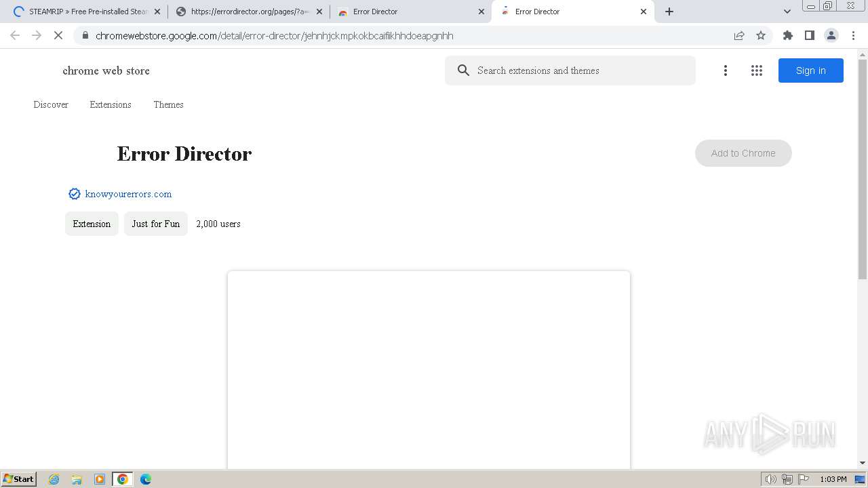Close the errordirector.org tab
This screenshot has width=868, height=488.
point(319,12)
